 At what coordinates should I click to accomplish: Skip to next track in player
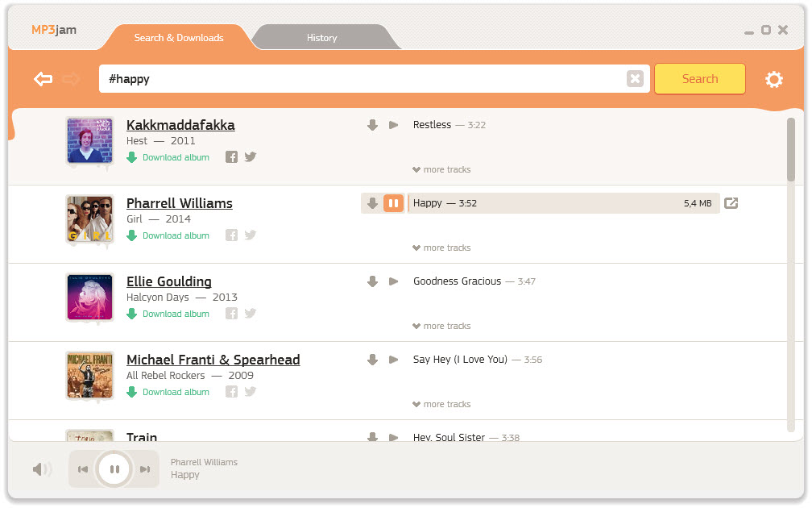click(145, 469)
